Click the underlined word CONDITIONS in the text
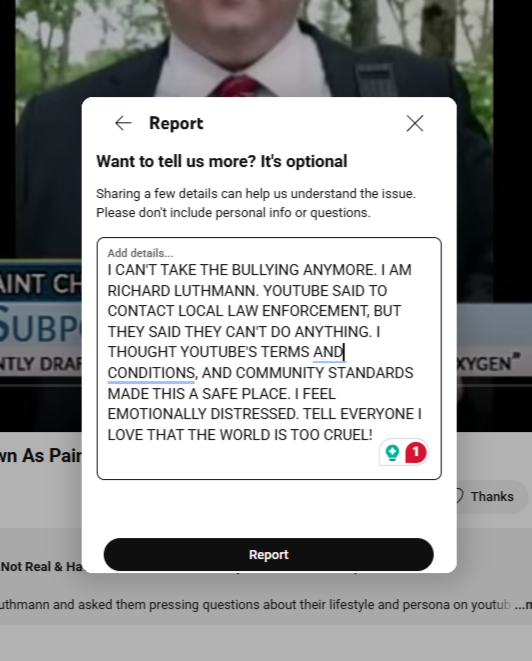 (x=151, y=373)
